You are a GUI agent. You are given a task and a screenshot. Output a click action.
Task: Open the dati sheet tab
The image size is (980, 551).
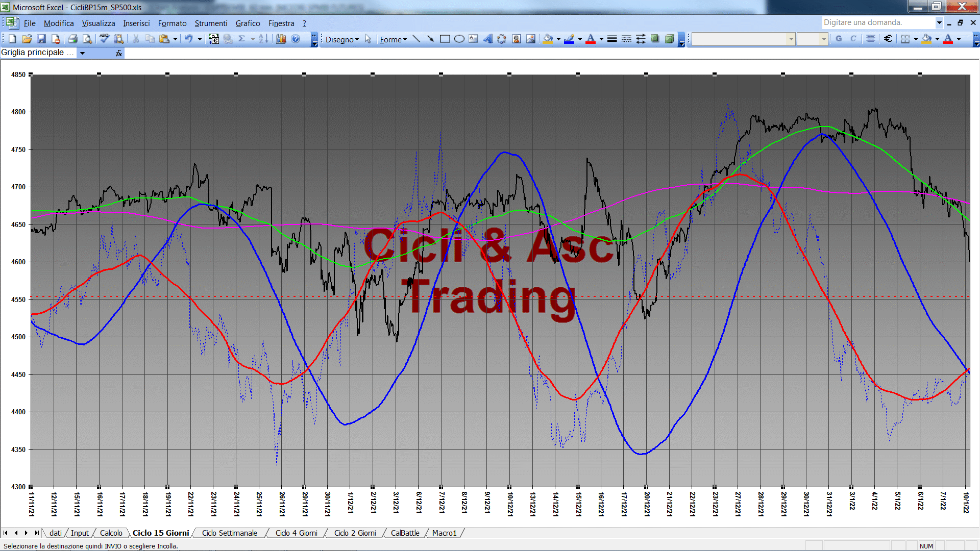(x=56, y=533)
